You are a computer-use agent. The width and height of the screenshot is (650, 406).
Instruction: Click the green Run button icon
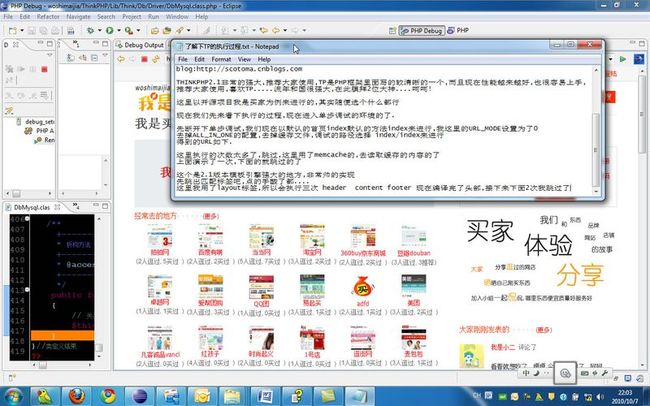tap(109, 30)
